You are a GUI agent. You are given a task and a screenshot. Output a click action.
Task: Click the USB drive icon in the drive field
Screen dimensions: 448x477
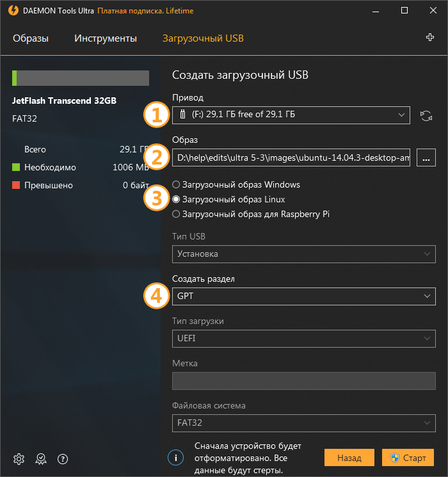point(182,114)
